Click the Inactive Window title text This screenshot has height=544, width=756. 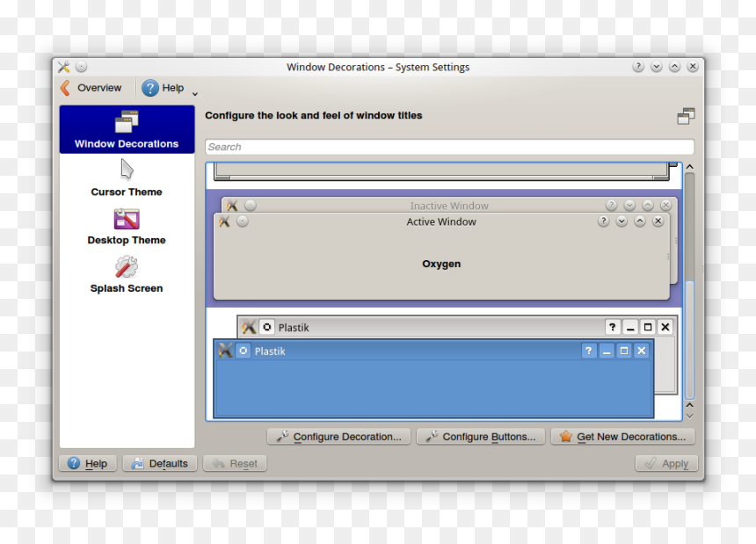(x=449, y=206)
